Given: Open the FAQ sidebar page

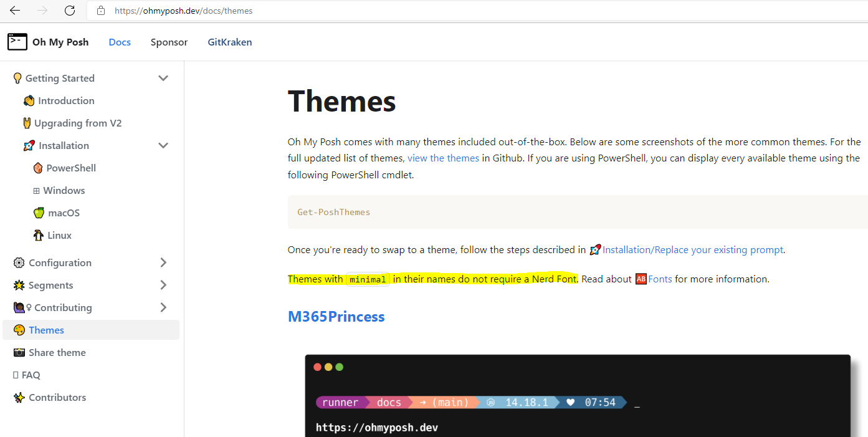Looking at the screenshot, I should tap(31, 375).
